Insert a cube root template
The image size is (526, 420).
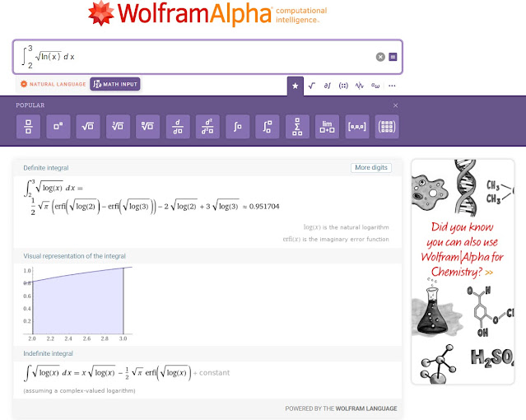[x=118, y=127]
